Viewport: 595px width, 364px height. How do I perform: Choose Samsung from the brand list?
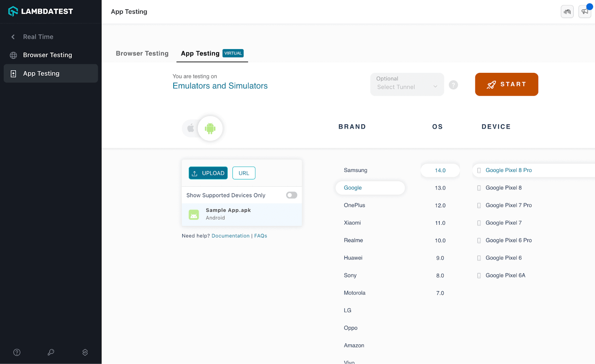[x=355, y=170]
